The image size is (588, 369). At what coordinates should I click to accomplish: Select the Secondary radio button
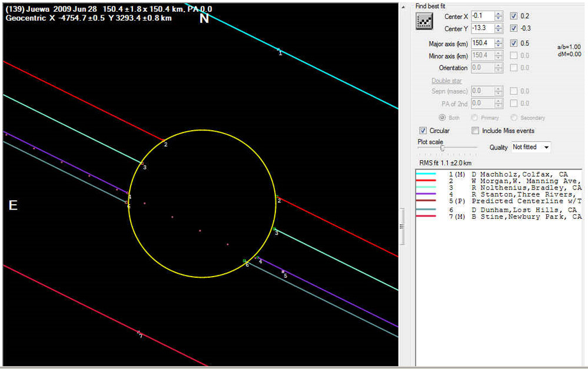pos(514,118)
